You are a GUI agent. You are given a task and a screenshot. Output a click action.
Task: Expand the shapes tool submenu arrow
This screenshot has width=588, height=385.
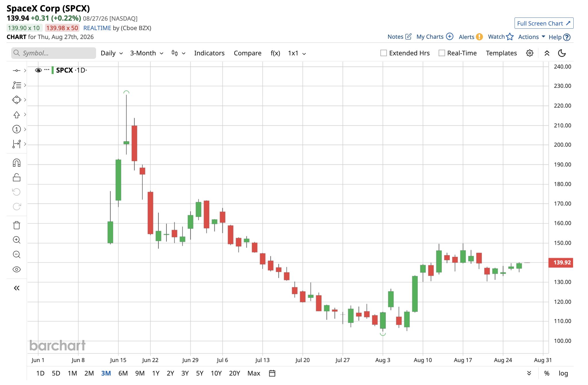[x=25, y=100]
